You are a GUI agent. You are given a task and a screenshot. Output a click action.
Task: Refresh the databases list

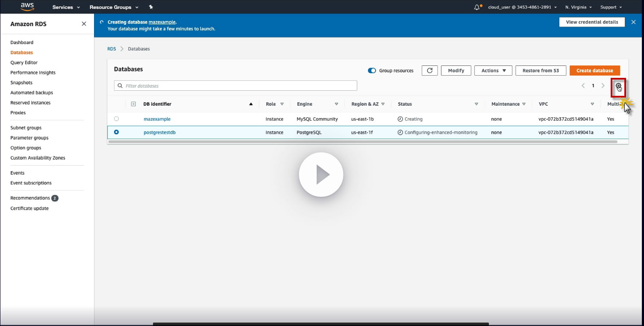[x=429, y=71]
